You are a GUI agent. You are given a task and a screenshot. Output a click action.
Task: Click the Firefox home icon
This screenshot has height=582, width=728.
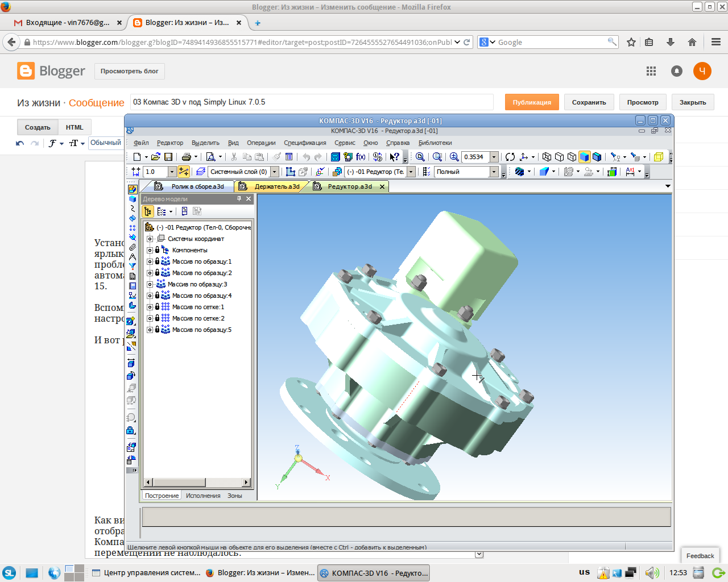pyautogui.click(x=692, y=42)
